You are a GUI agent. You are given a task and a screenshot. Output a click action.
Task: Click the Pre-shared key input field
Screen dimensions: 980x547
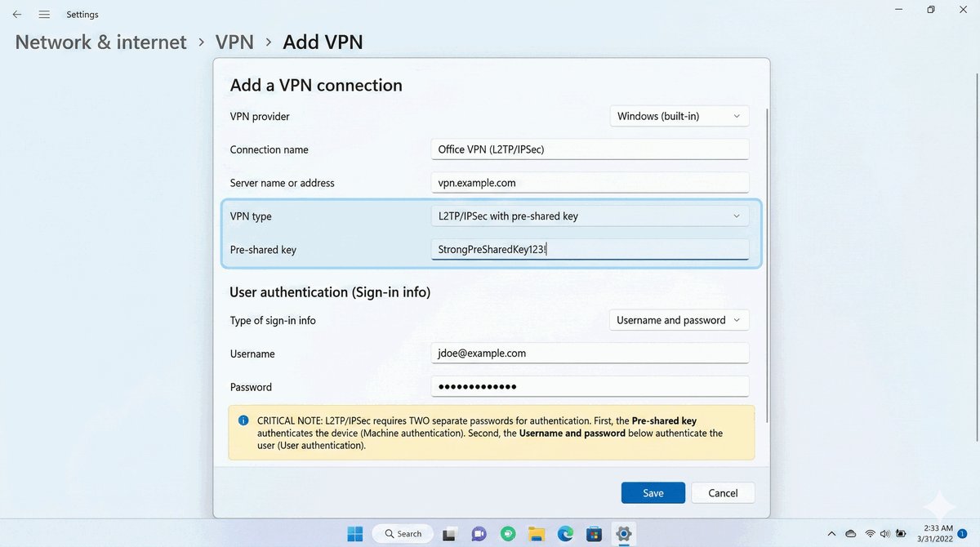point(589,250)
